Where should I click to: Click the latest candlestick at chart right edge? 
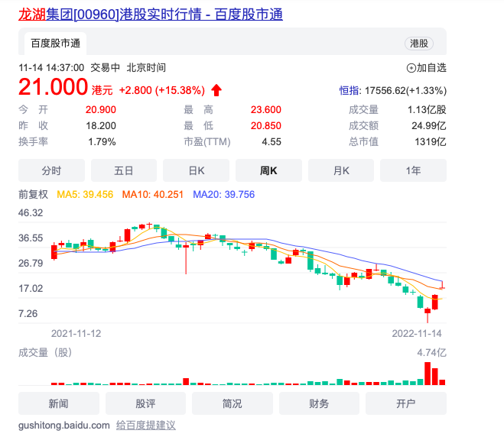(442, 285)
